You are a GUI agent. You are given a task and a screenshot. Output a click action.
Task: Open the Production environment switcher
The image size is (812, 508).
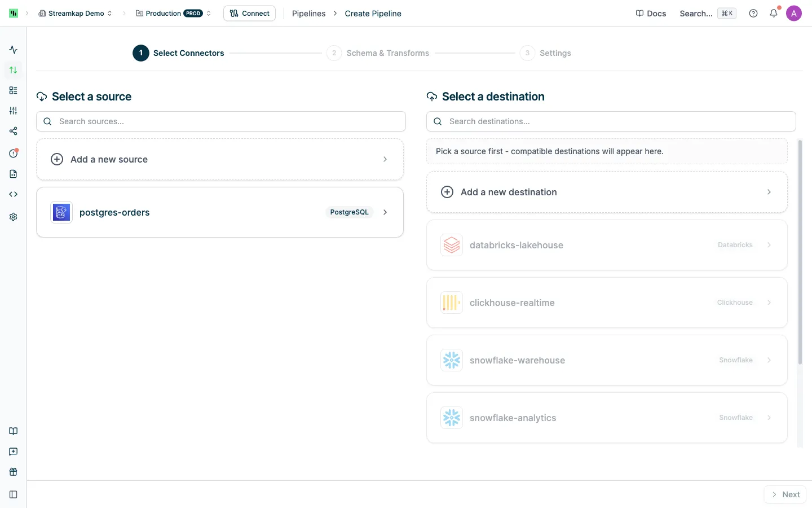point(173,14)
